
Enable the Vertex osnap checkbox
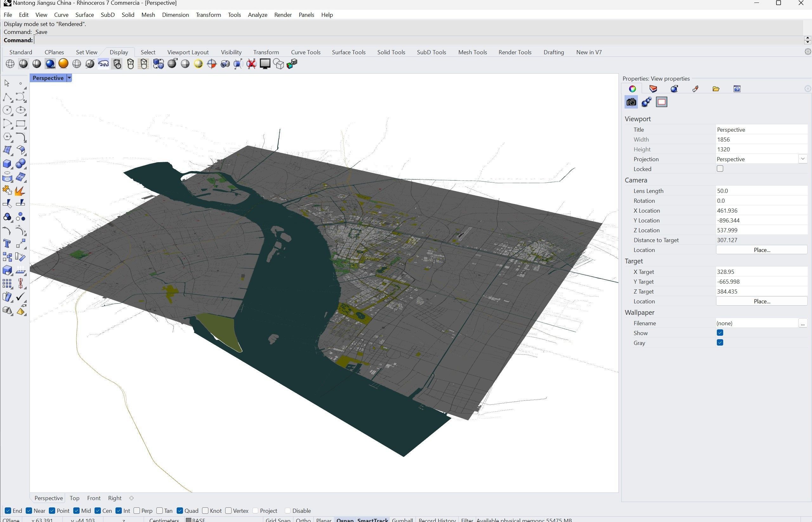pos(228,511)
